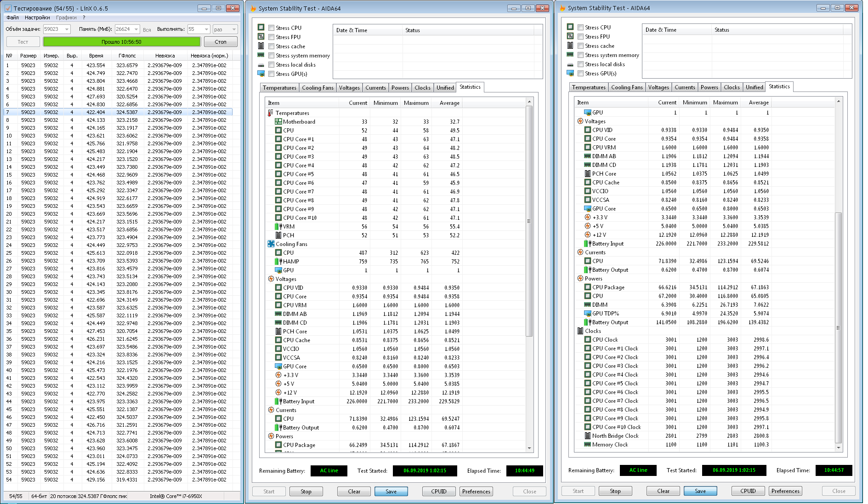The image size is (868, 504).
Task: Click the Powers group icon in right window
Action: [580, 279]
